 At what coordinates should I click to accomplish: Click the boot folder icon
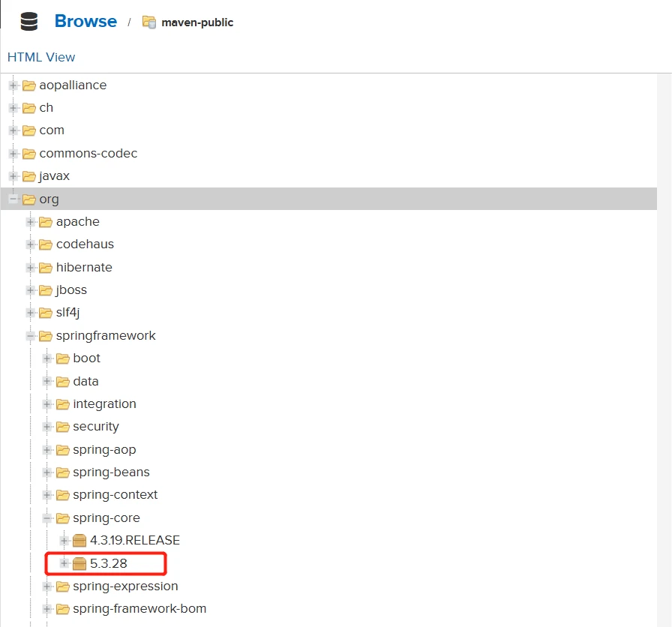point(62,358)
